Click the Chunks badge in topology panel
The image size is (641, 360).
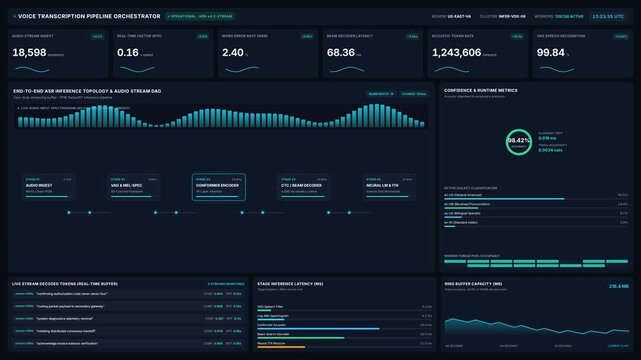[x=414, y=94]
